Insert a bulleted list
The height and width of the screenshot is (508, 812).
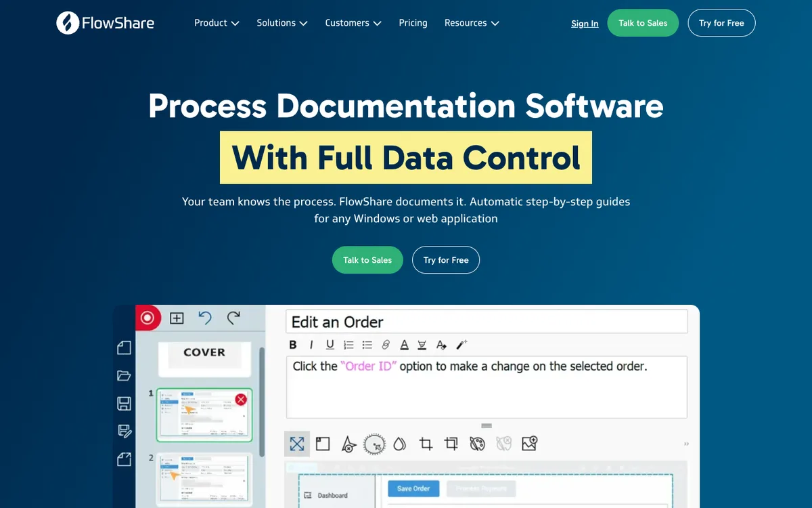coord(367,345)
